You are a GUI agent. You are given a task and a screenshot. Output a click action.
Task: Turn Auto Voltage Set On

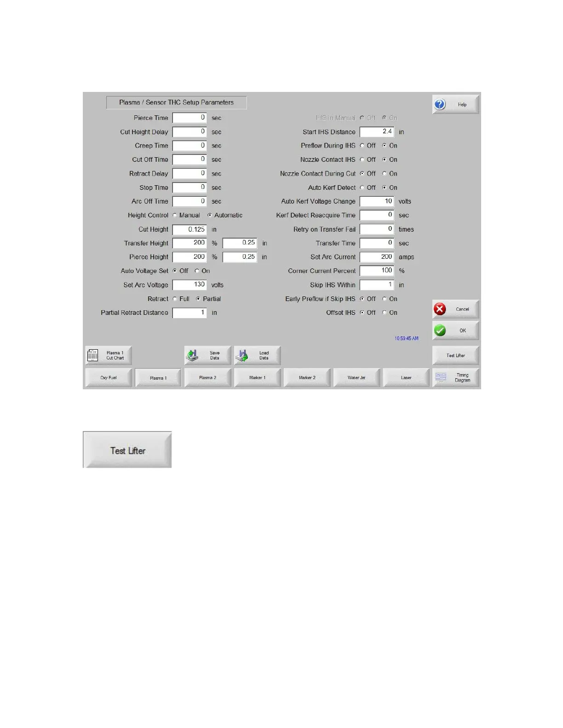click(197, 271)
